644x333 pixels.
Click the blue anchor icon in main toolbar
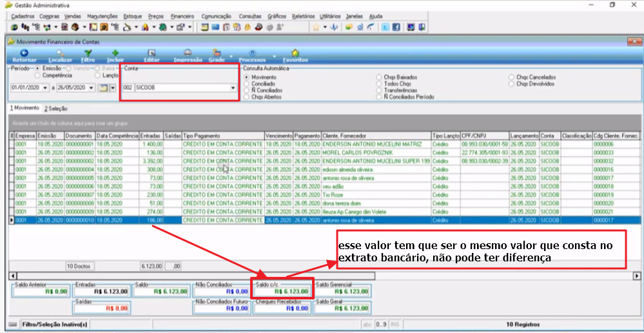tap(334, 27)
